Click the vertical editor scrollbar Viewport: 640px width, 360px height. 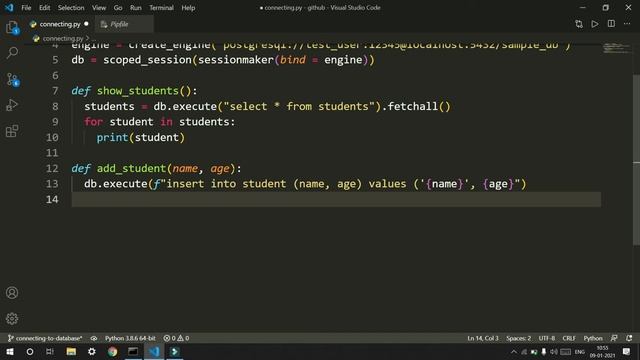[x=636, y=159]
